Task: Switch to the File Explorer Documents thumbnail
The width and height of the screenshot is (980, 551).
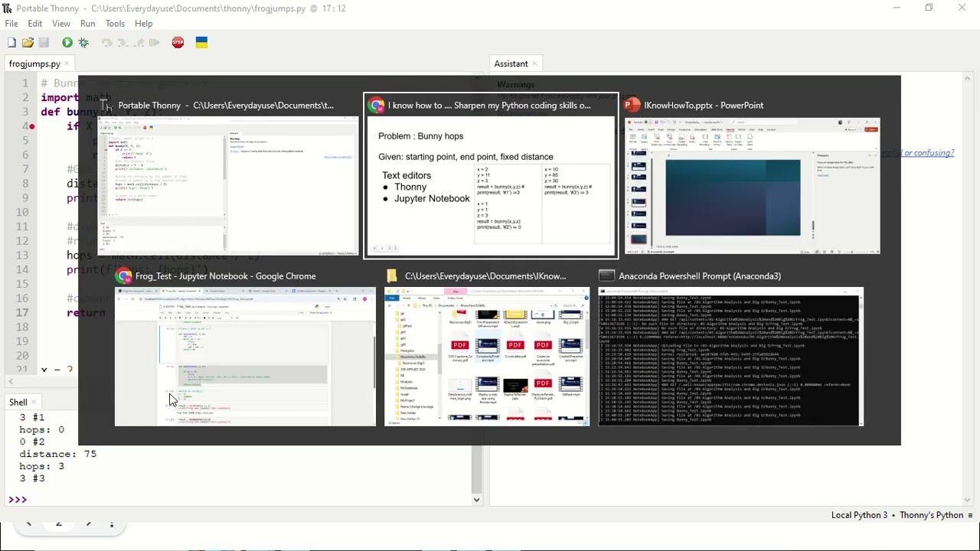Action: click(487, 357)
